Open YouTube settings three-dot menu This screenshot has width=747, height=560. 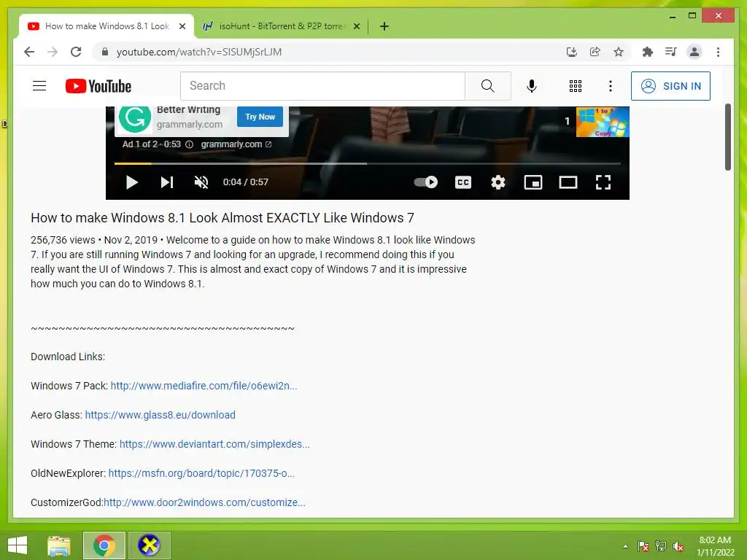click(611, 86)
